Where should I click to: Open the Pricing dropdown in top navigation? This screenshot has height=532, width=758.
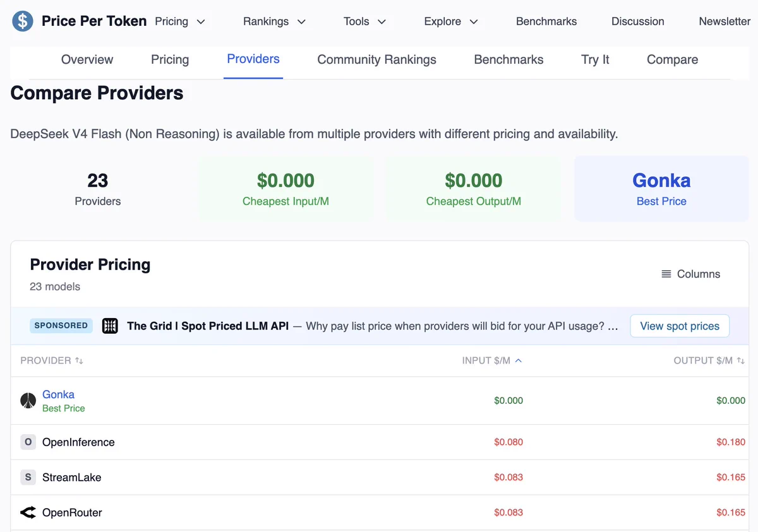pyautogui.click(x=180, y=21)
